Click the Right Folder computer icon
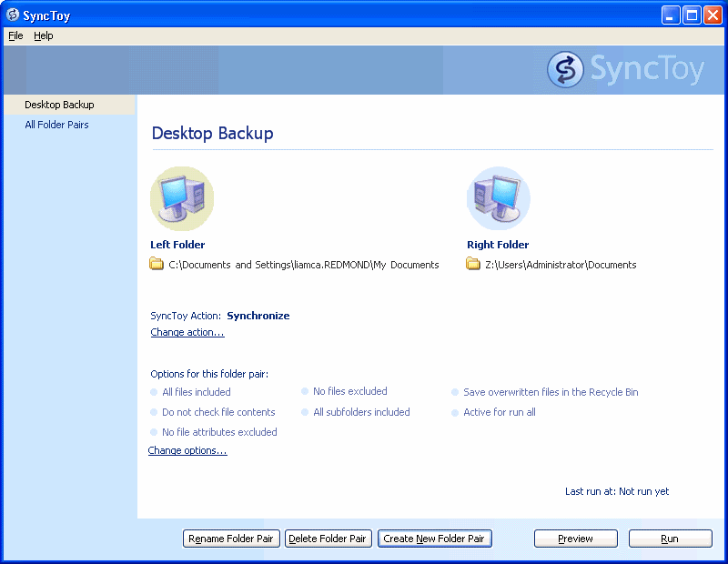 (x=498, y=198)
